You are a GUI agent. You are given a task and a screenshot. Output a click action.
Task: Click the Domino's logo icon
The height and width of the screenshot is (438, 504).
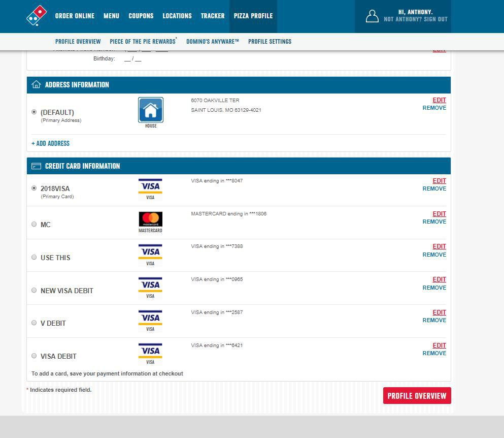click(x=37, y=15)
